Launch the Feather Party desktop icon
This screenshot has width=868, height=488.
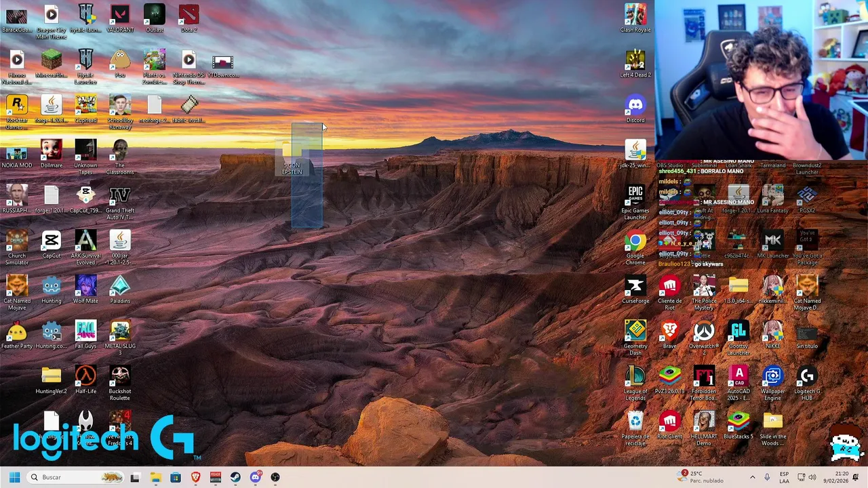tap(17, 335)
